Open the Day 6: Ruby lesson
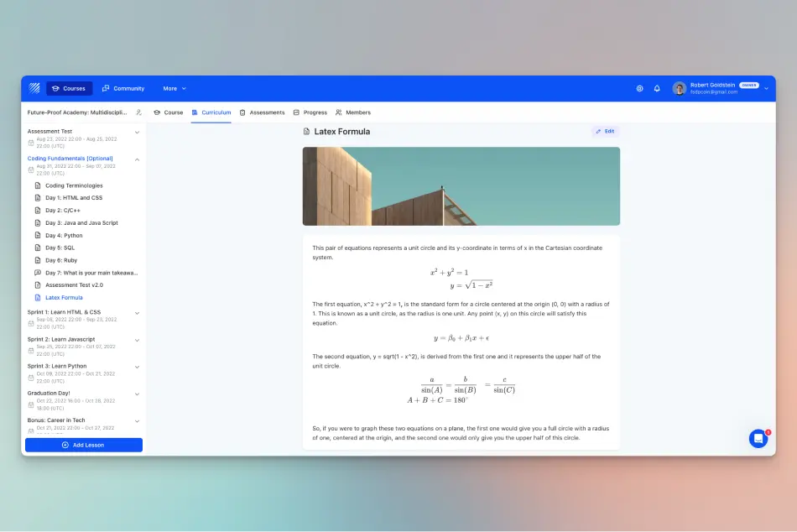Image resolution: width=797 pixels, height=532 pixels. [x=61, y=260]
